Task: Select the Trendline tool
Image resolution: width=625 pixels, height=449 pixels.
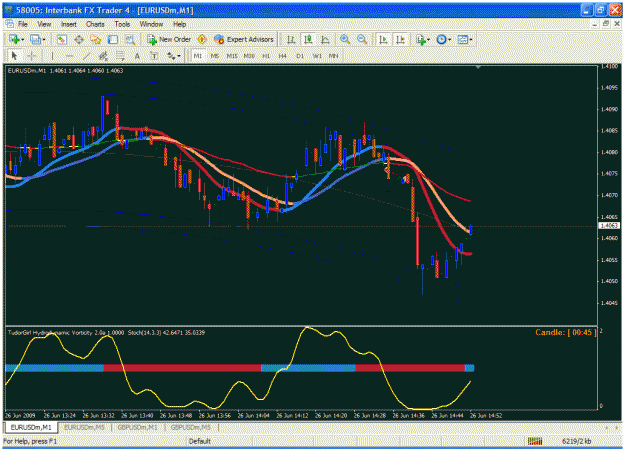Action: (86, 56)
